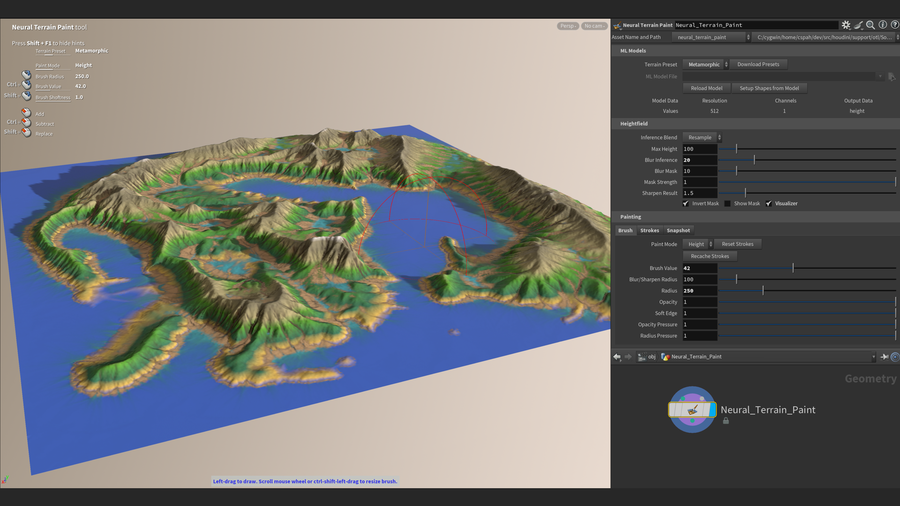Click the pin icon in network path bar

click(883, 356)
